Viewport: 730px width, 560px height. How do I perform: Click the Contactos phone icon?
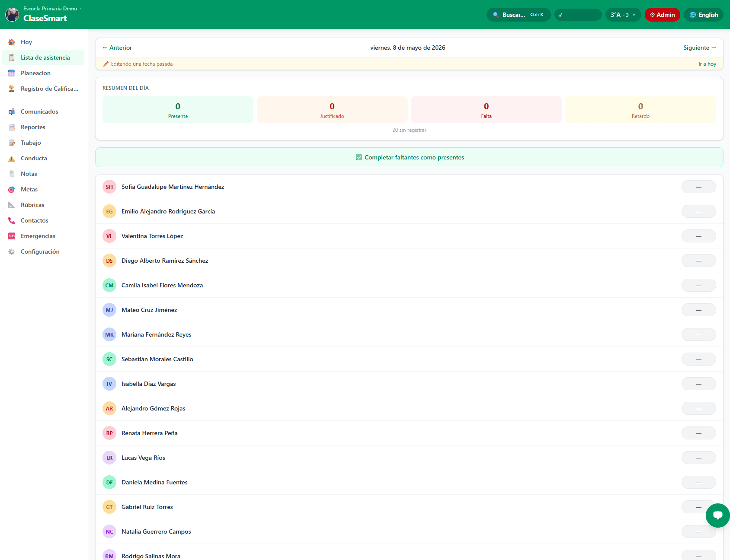[x=12, y=220]
